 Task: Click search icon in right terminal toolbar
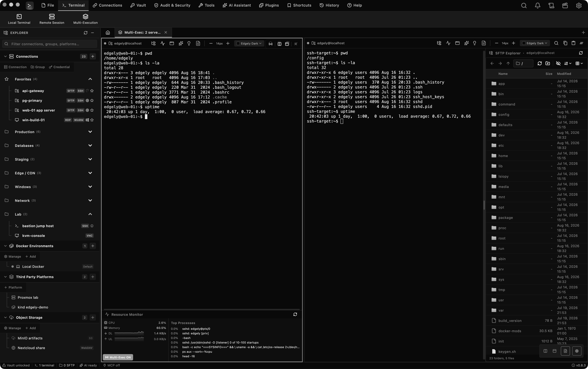pyautogui.click(x=556, y=43)
